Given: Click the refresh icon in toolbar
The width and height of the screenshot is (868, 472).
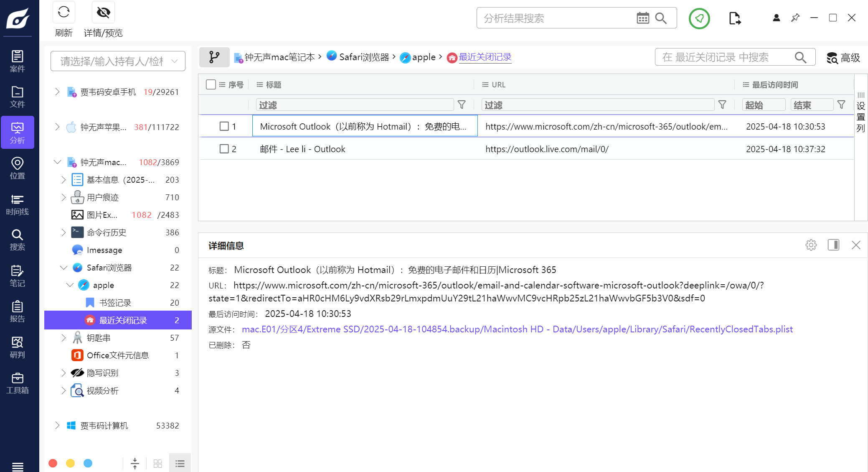Looking at the screenshot, I should (x=63, y=13).
